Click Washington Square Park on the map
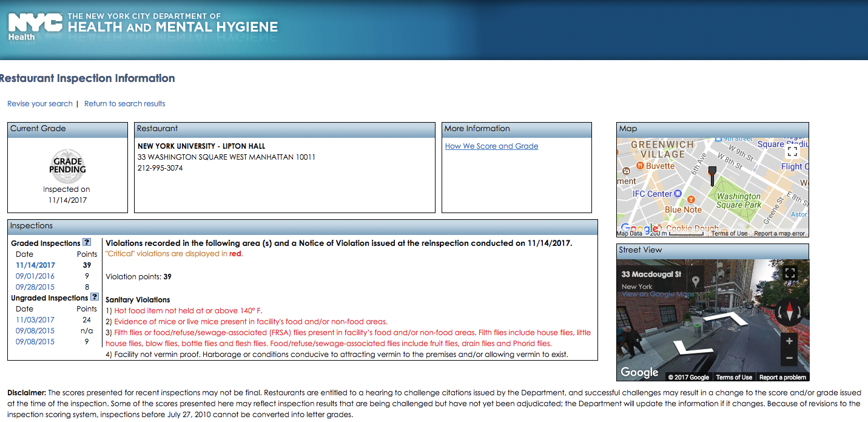The height and width of the screenshot is (422, 868). pos(738,200)
